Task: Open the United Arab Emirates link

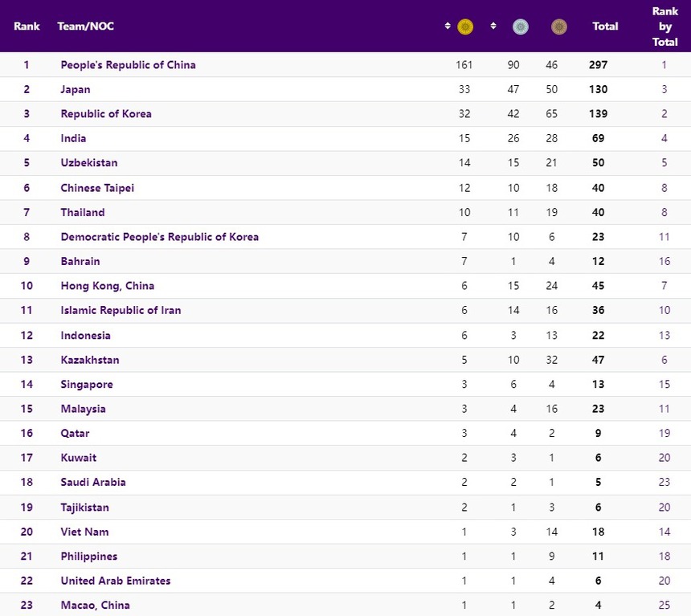Action: point(116,581)
